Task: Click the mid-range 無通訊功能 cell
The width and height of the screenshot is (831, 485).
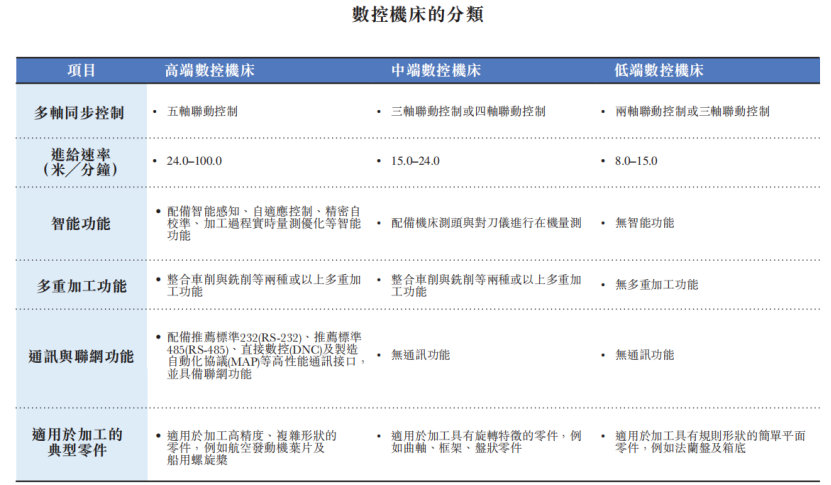Action: tap(420, 355)
